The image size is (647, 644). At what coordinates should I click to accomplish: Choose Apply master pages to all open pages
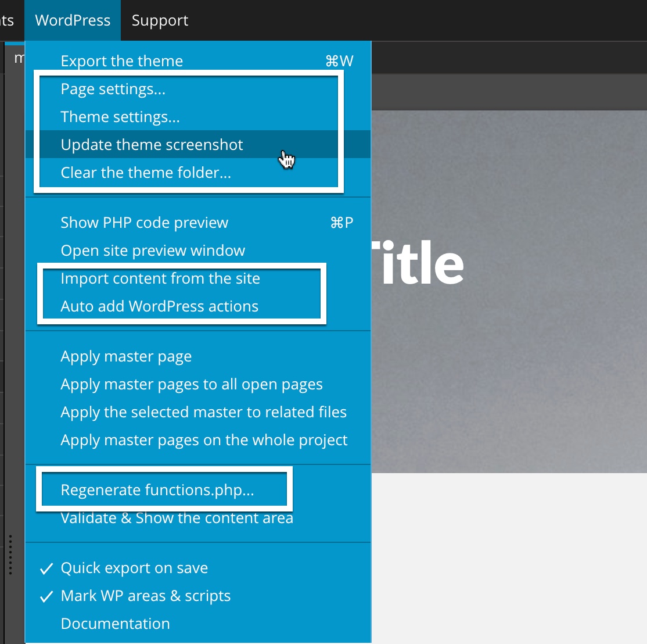tap(198, 384)
